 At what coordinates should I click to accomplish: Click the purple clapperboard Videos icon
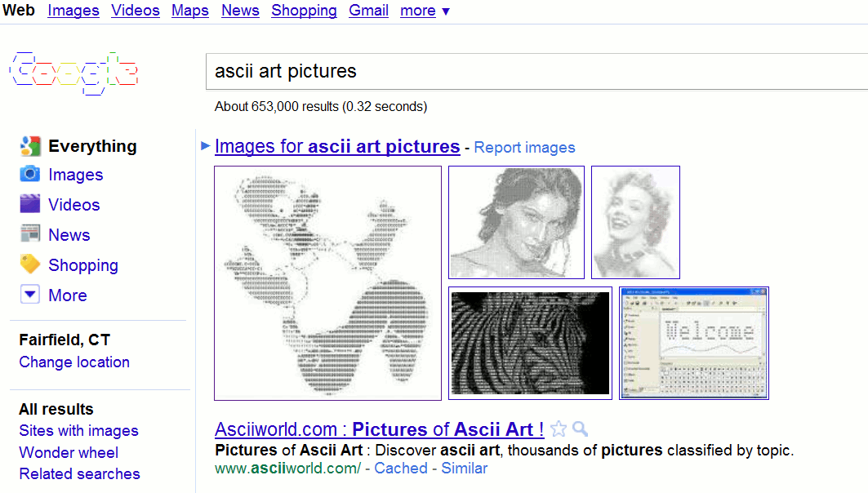30,204
